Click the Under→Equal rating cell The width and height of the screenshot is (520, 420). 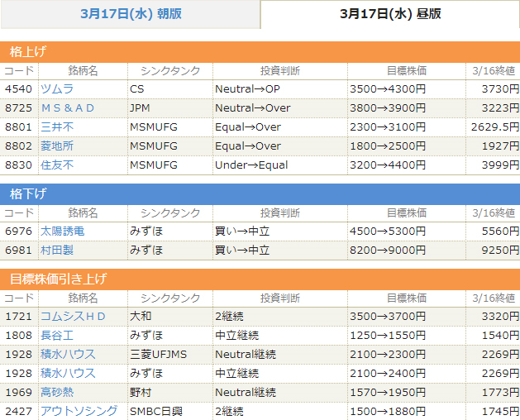(x=280, y=165)
